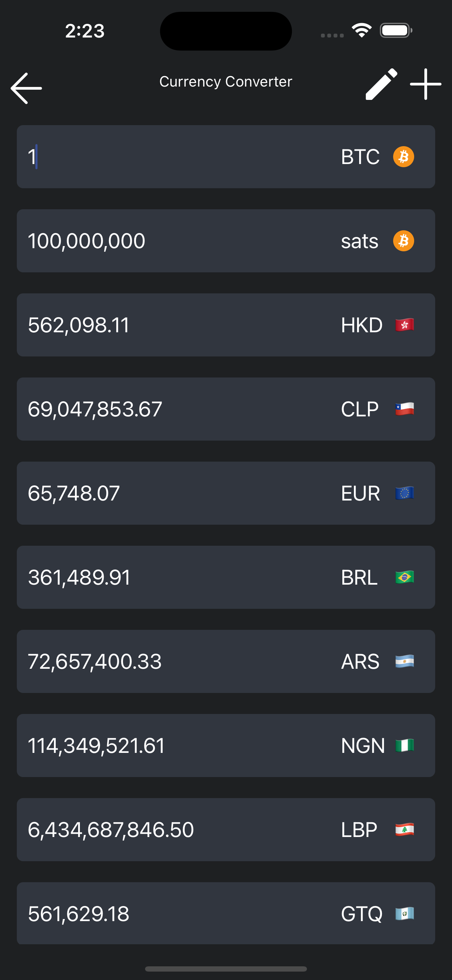Viewport: 452px width, 980px height.
Task: Tap the Hong Kong flag icon
Action: pos(404,325)
